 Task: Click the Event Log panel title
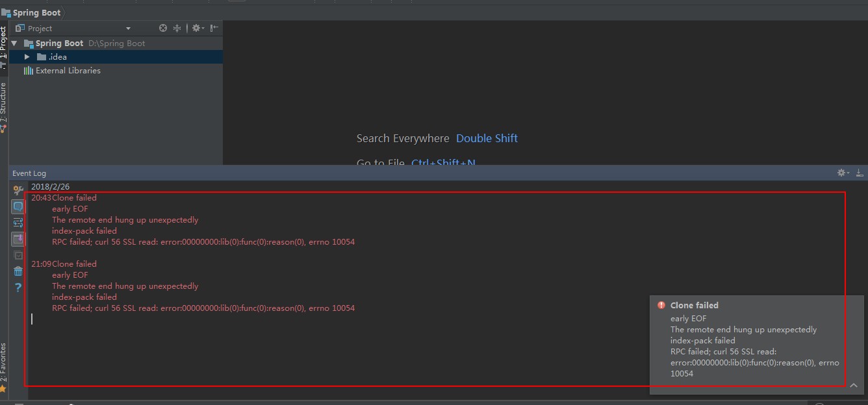pyautogui.click(x=29, y=173)
